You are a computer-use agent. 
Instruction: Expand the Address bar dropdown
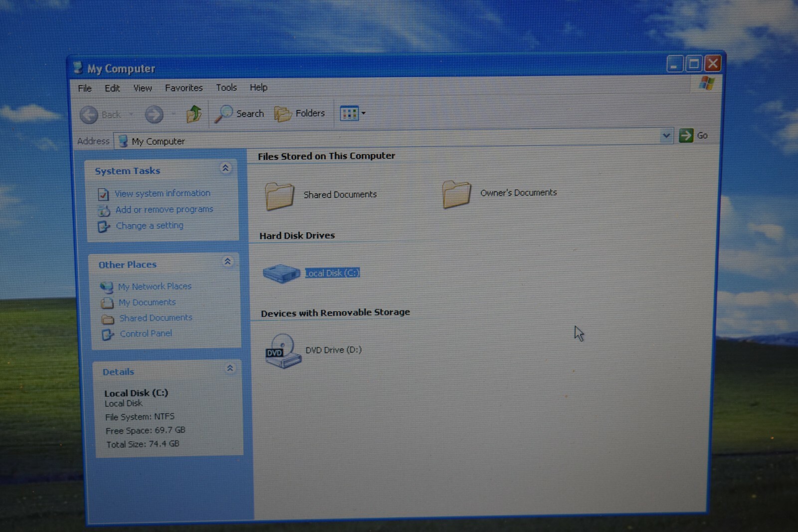click(x=666, y=135)
